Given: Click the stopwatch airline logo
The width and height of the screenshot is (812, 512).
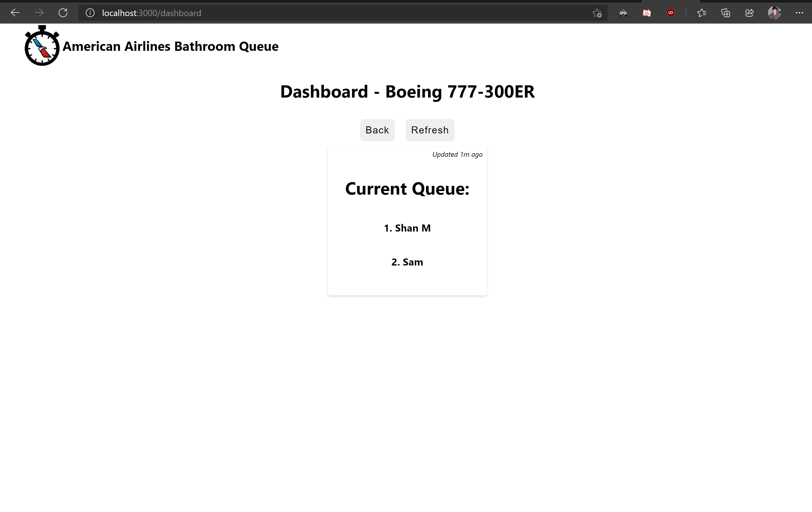Looking at the screenshot, I should (x=42, y=46).
